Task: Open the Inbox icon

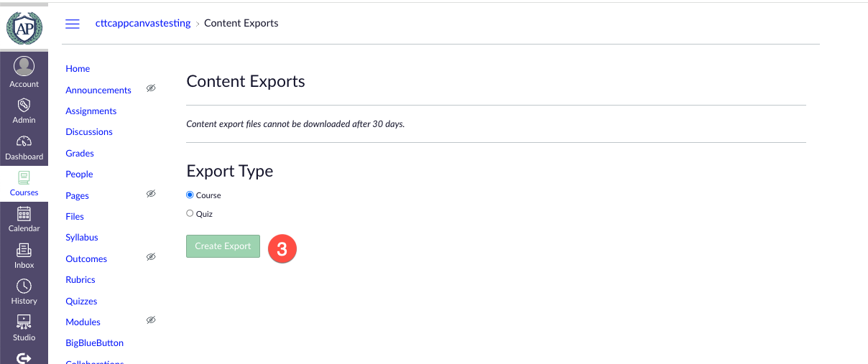Action: pyautogui.click(x=24, y=250)
